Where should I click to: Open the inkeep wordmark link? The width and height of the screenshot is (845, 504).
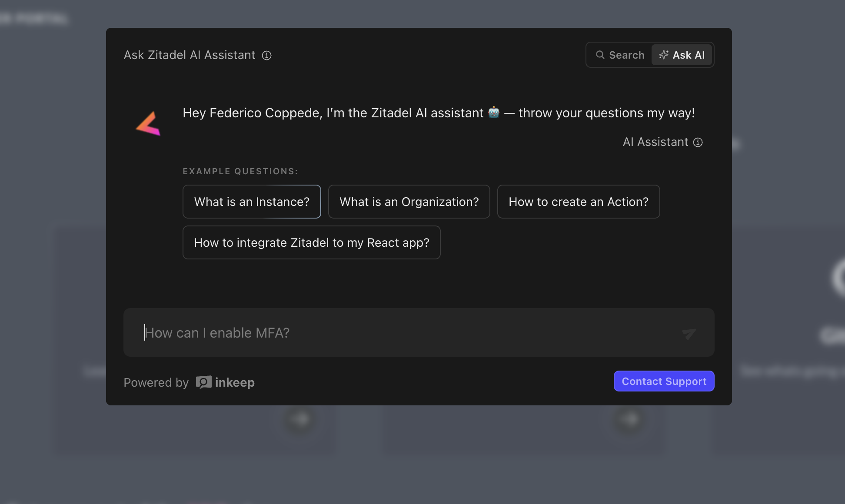click(x=235, y=382)
